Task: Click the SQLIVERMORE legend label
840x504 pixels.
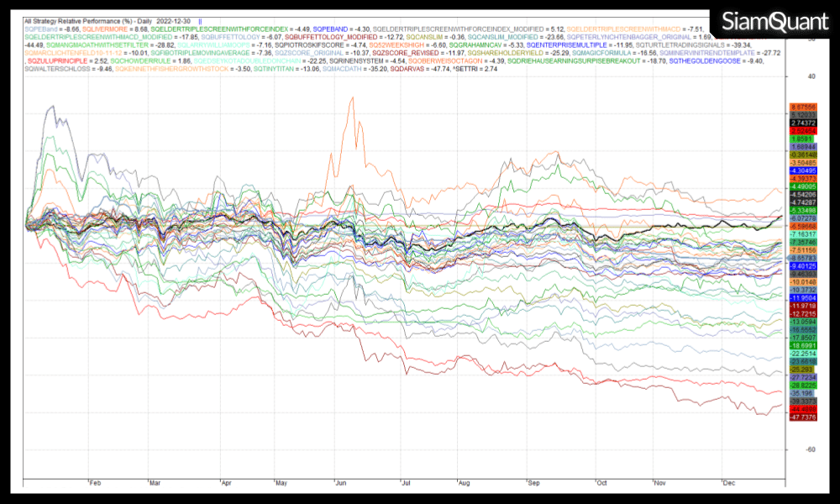Action: pos(108,29)
